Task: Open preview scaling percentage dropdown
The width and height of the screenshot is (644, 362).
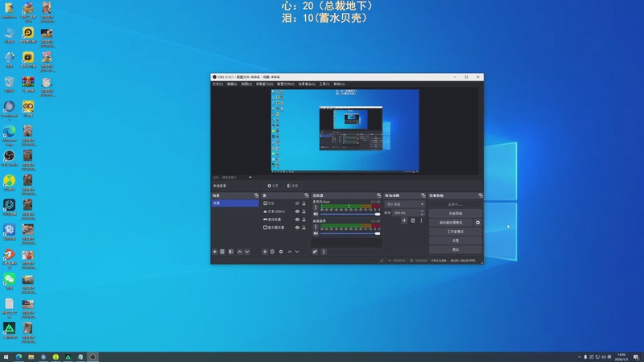Action: [233, 177]
